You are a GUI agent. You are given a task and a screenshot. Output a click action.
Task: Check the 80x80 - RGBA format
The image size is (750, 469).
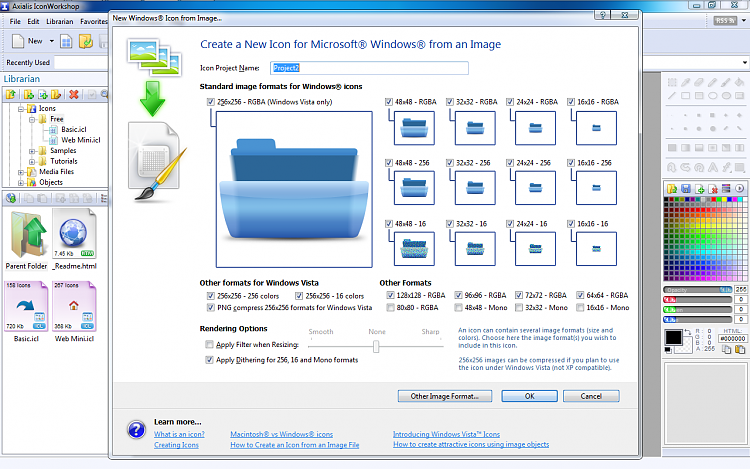coord(390,307)
